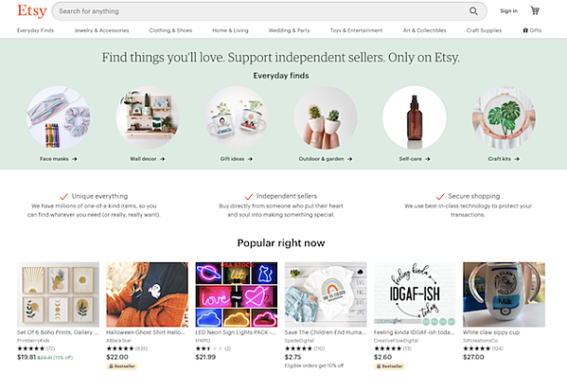Open the LED Neon Sign Lights listing image

pyautogui.click(x=237, y=294)
